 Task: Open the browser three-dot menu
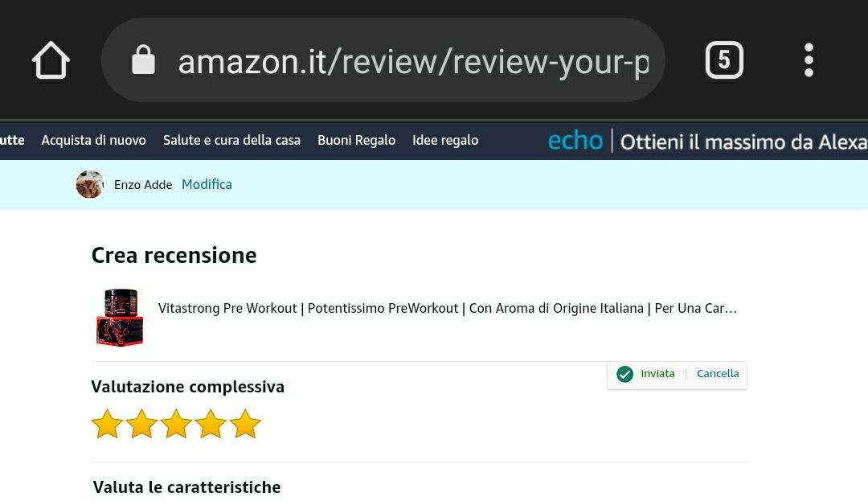point(809,60)
